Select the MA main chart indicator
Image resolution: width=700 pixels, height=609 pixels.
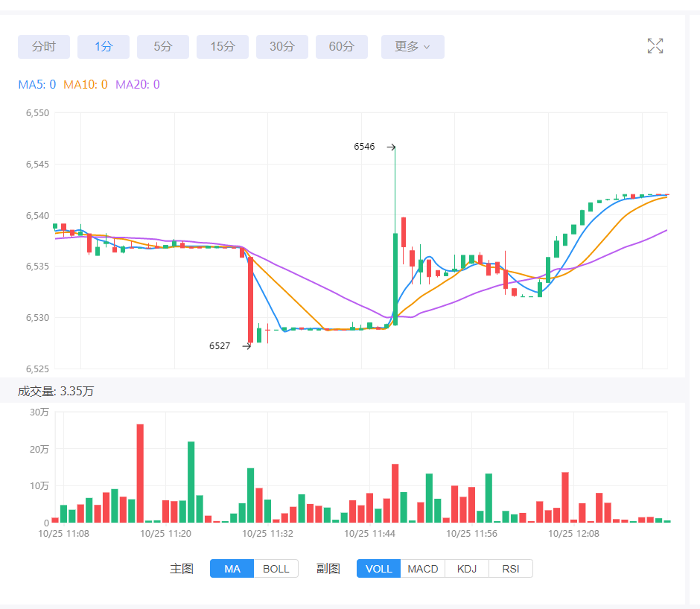[x=232, y=568]
